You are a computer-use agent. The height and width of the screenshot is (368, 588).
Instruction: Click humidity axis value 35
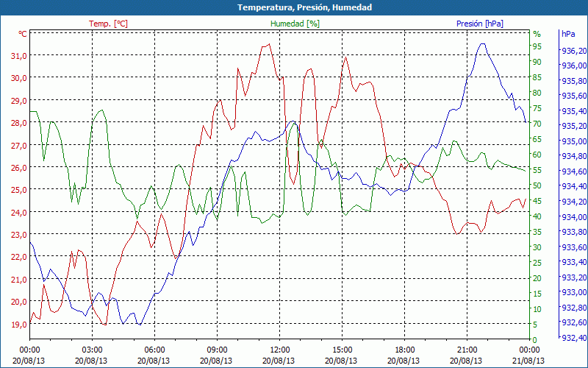[x=537, y=232]
